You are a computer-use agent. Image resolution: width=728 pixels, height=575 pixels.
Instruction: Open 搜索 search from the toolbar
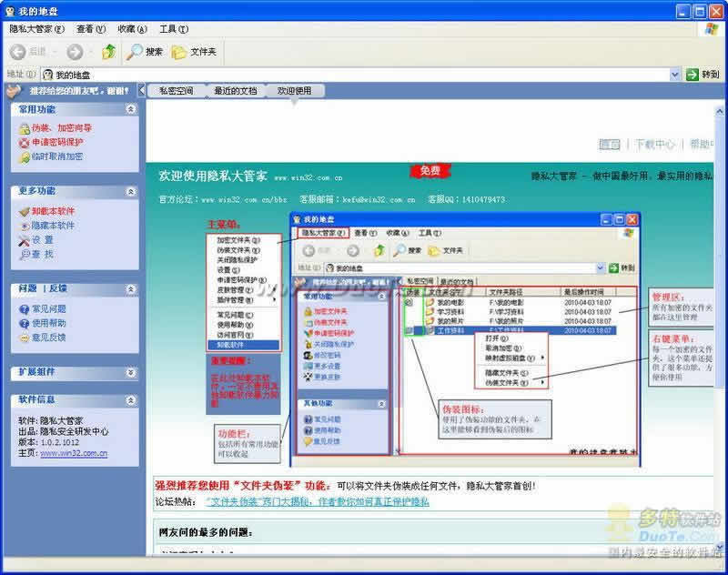click(x=145, y=52)
